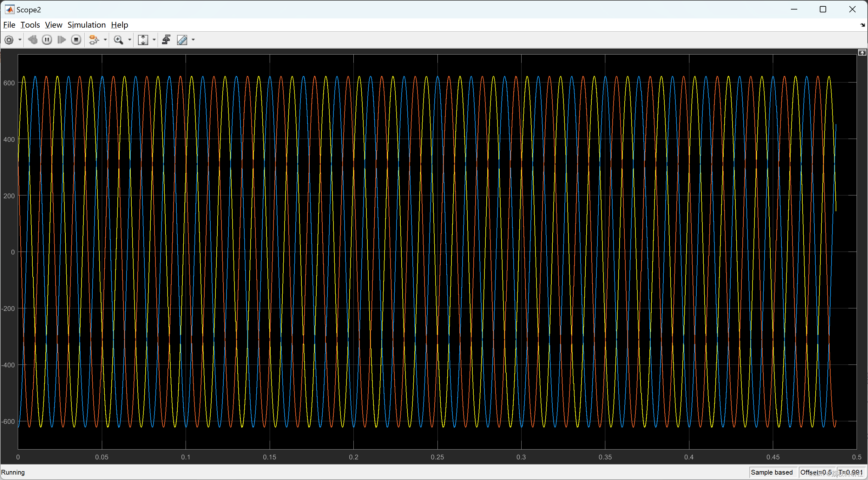Screen dimensions: 868x480
Task: Pause the running simulation
Action: coord(47,40)
